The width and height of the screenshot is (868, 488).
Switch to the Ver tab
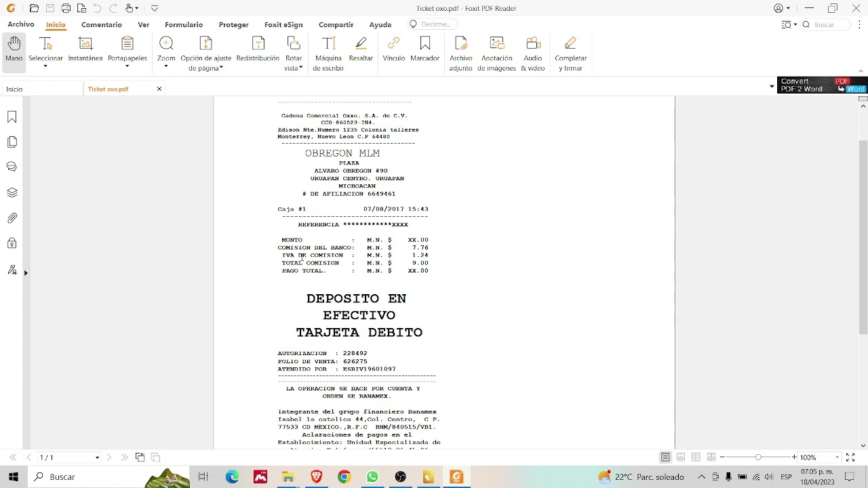[x=143, y=24]
